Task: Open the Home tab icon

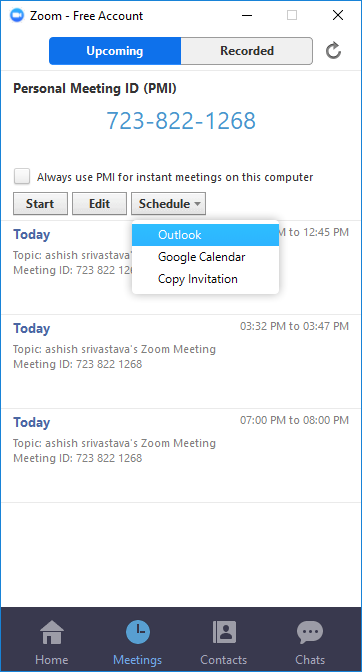Action: click(x=52, y=633)
